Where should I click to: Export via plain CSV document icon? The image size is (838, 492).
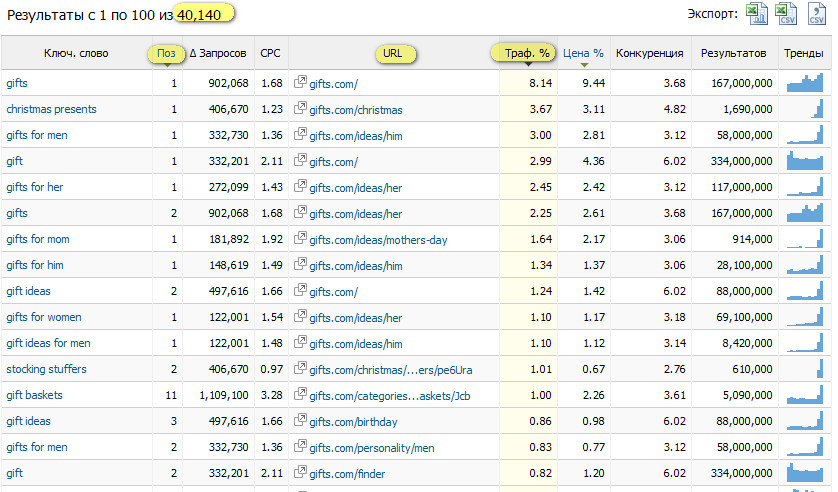816,14
